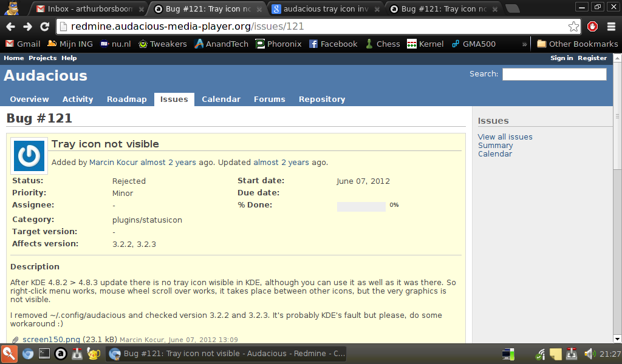
Task: Close the Inbox Gmail tab
Action: (x=141, y=9)
